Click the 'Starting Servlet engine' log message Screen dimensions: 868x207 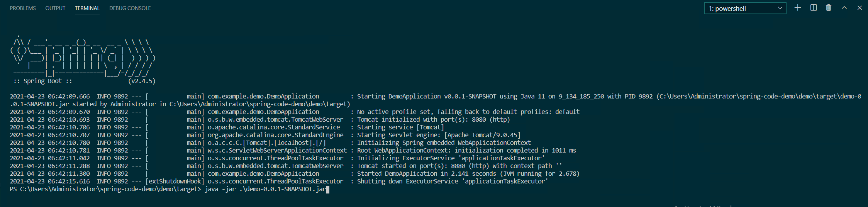click(x=439, y=135)
